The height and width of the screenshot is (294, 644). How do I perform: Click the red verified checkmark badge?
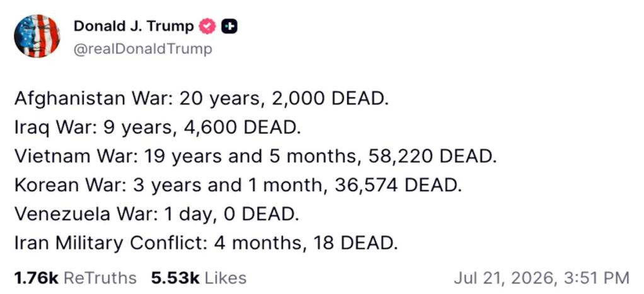pyautogui.click(x=207, y=26)
